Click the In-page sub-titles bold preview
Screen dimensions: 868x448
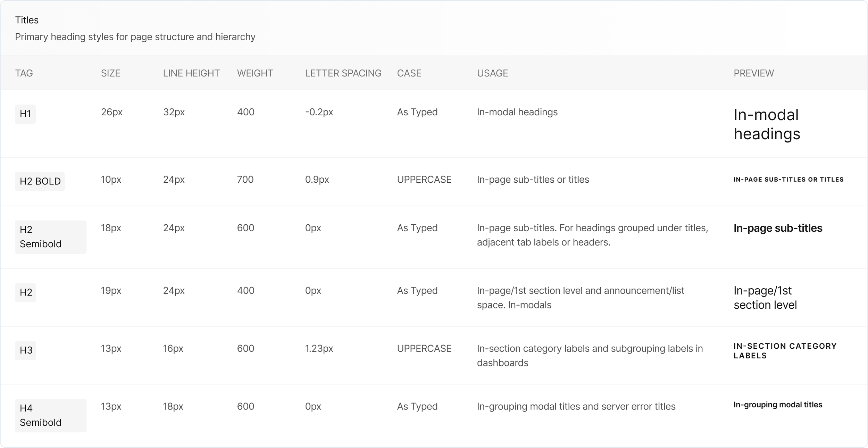point(778,228)
